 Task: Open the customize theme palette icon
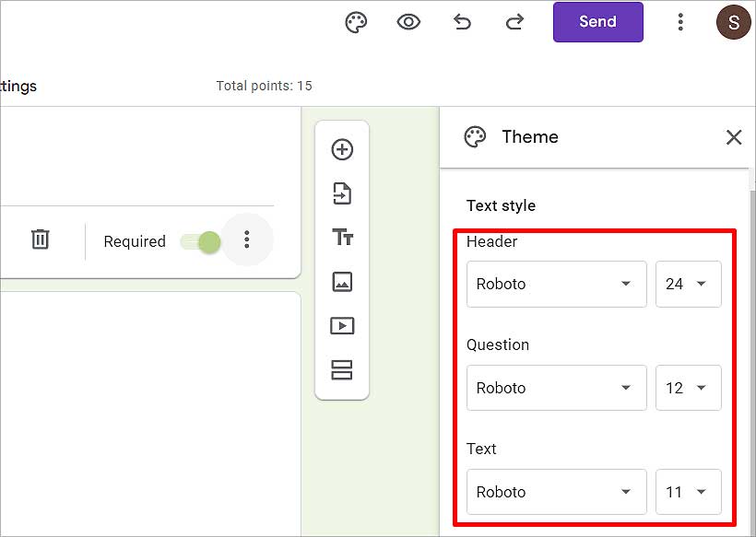pos(356,23)
